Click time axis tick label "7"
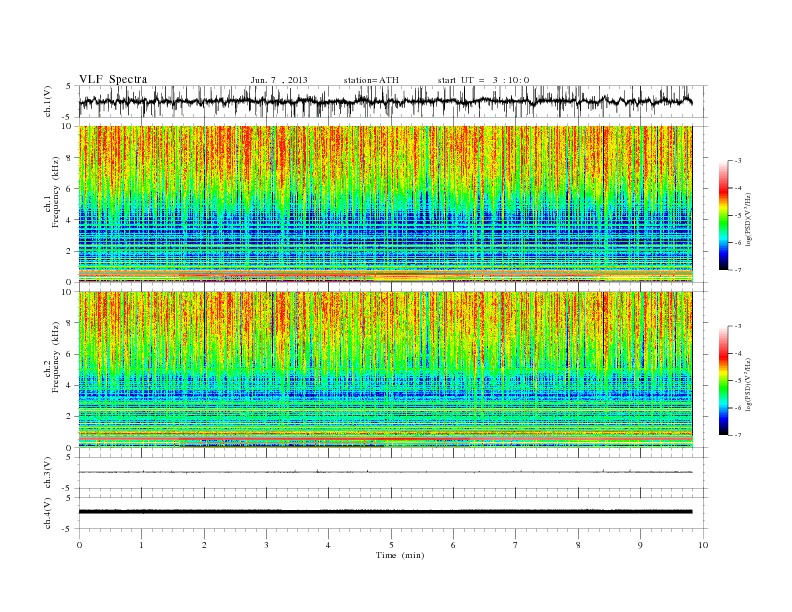This screenshot has height=612, width=792. click(x=516, y=545)
